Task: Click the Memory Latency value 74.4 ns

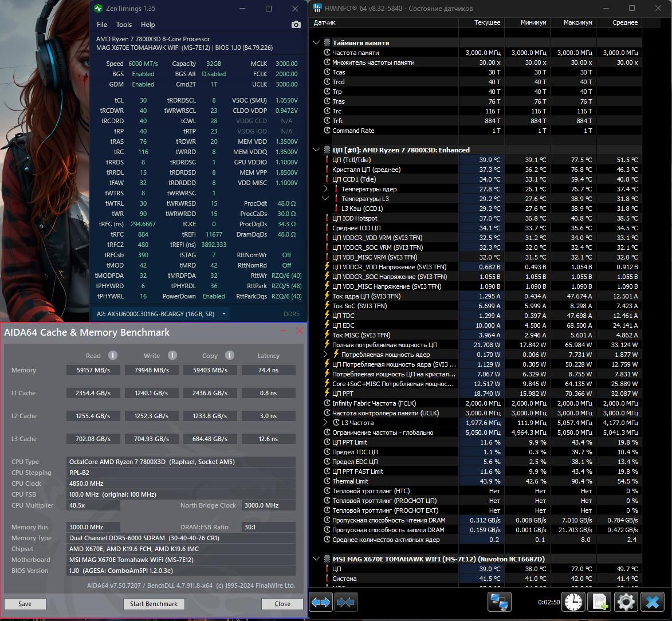Action: pos(268,370)
